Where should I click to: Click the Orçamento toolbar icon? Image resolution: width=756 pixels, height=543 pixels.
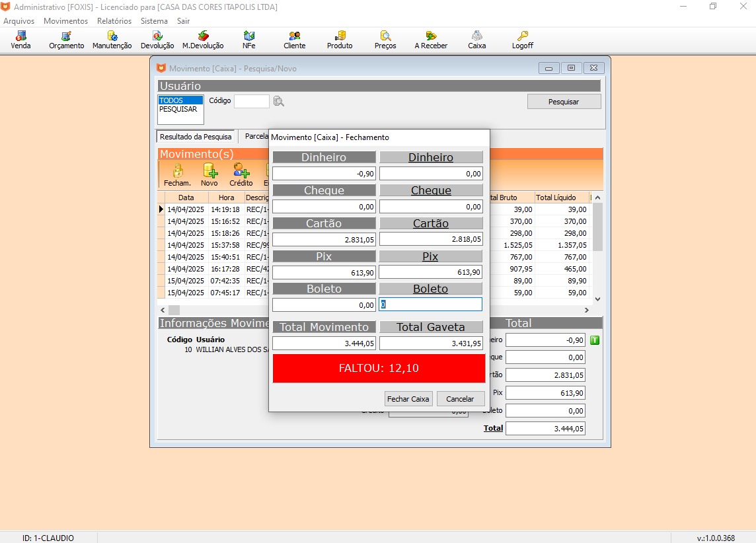(x=66, y=36)
